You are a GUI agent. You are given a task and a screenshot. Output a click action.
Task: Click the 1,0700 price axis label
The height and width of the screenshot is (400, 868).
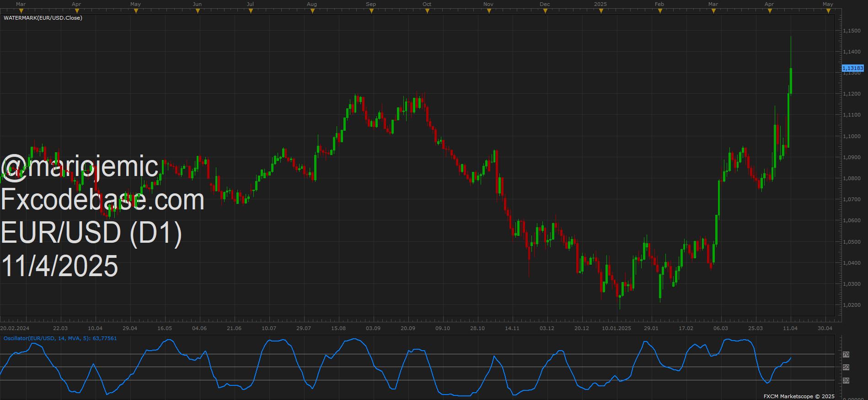[x=852, y=199]
